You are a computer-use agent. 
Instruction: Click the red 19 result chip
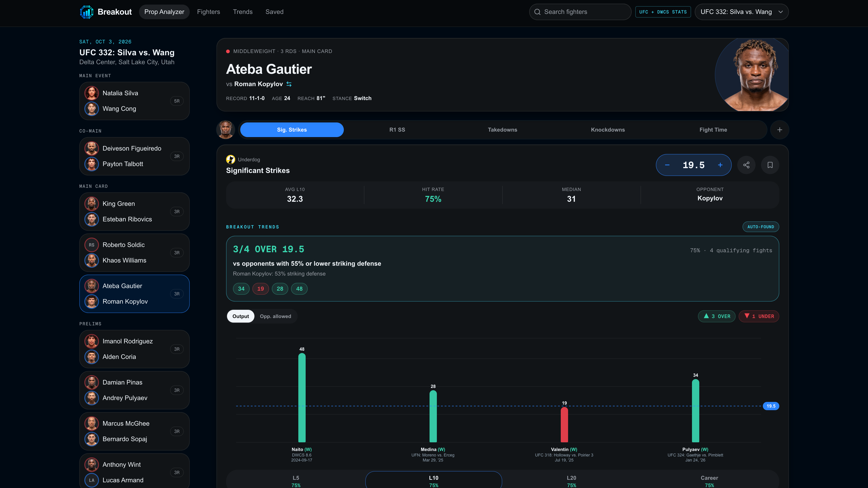260,289
